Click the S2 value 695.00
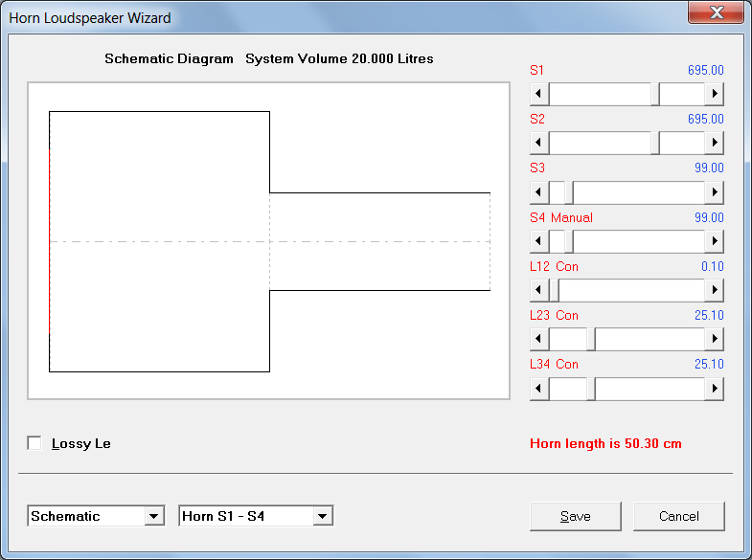 pyautogui.click(x=705, y=119)
